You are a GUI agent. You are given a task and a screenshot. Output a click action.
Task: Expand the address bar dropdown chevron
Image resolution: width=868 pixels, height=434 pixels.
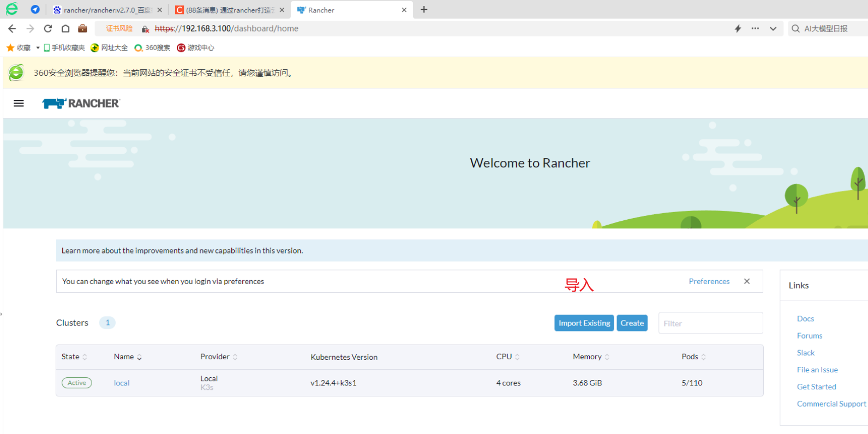773,28
